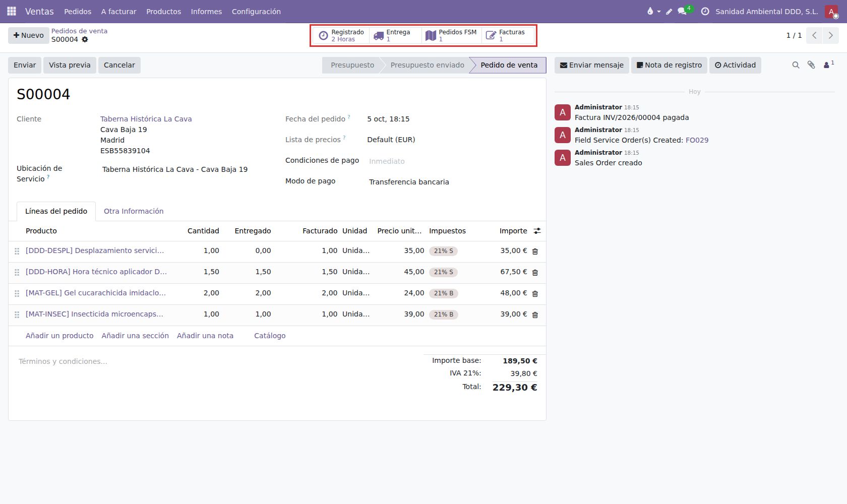
Task: Click the pencil studio icon in navbar
Action: [669, 11]
